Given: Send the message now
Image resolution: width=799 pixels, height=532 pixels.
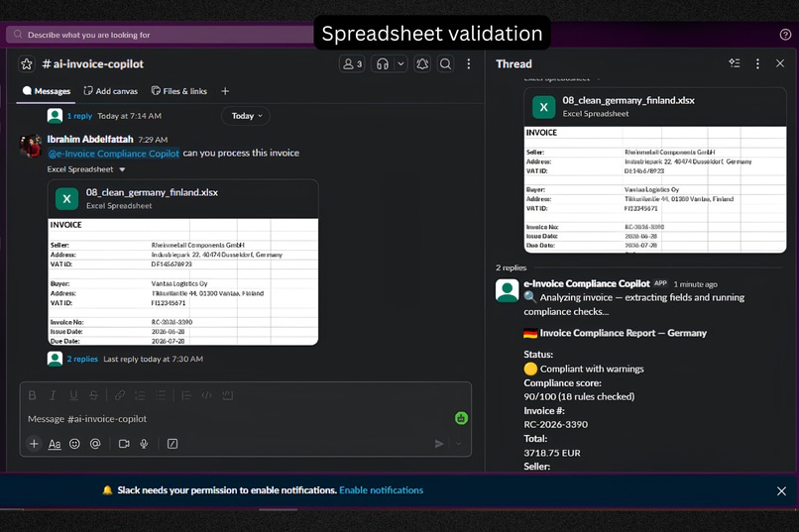Looking at the screenshot, I should point(439,444).
